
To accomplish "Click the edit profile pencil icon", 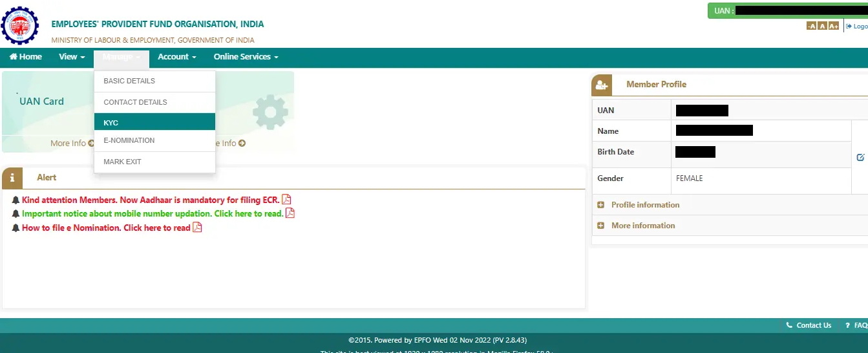I will coord(860,157).
